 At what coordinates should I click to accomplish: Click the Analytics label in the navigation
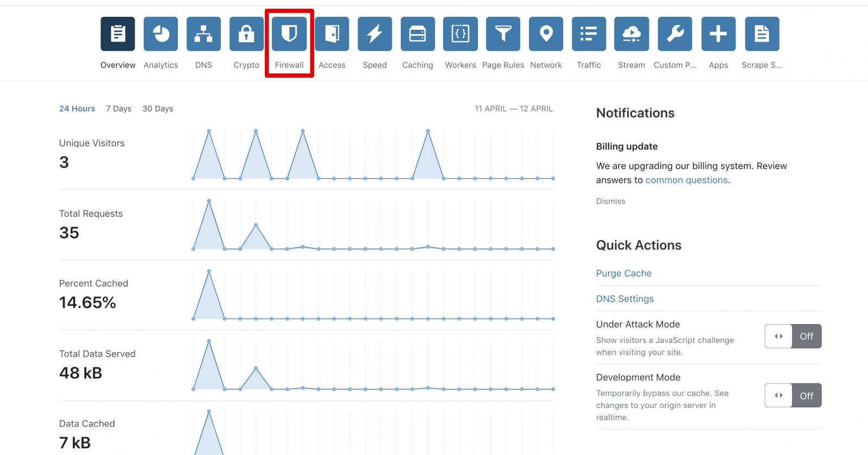click(x=161, y=65)
